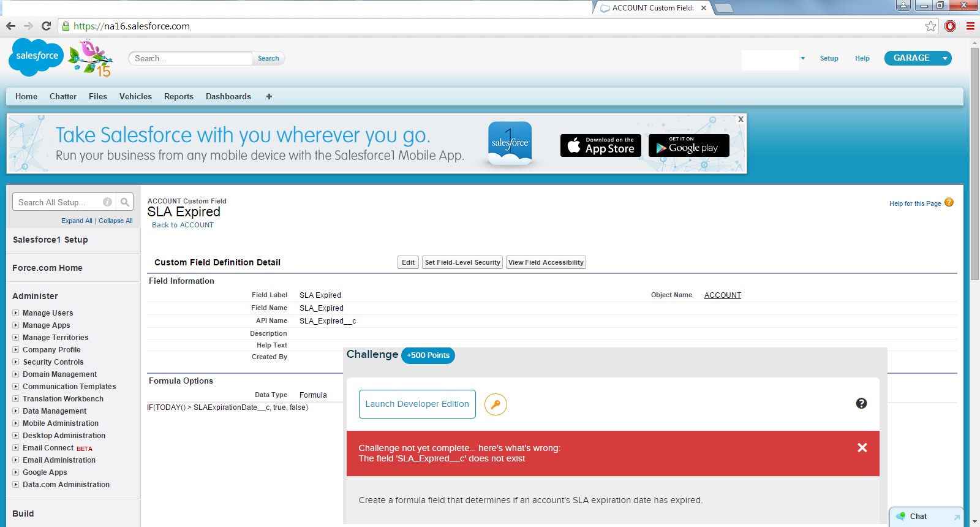
Task: Click the Get it on Google Play badge
Action: coord(689,145)
